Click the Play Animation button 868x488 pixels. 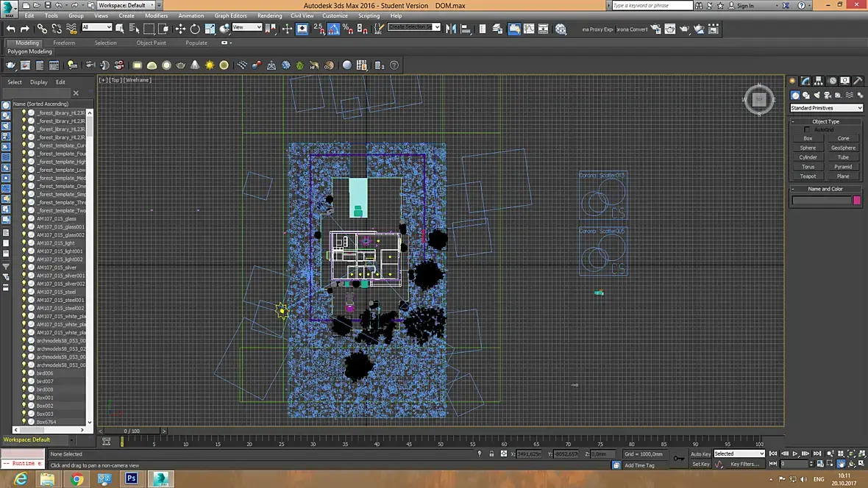(795, 454)
